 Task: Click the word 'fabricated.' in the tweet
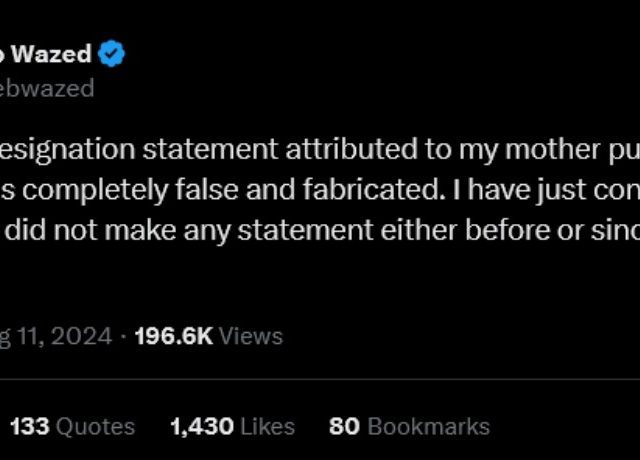pyautogui.click(x=374, y=190)
